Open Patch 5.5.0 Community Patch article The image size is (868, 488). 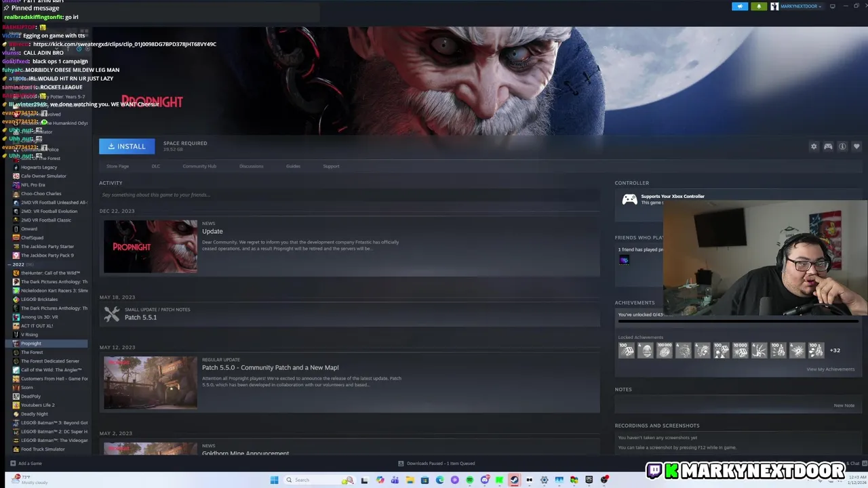click(x=270, y=367)
